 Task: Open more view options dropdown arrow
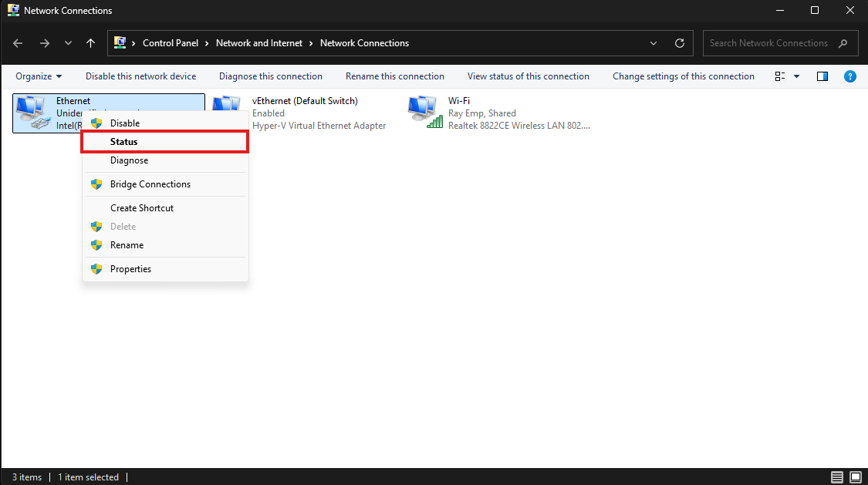796,76
